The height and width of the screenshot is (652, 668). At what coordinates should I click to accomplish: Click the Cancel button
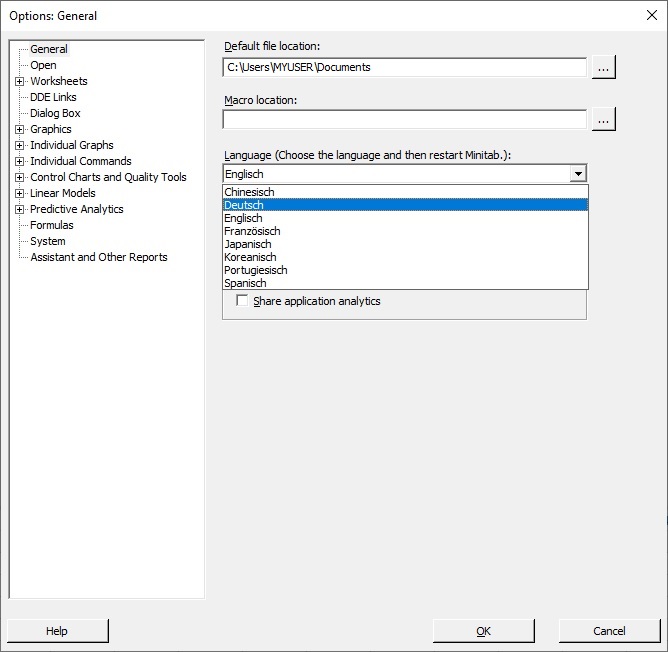[x=609, y=631]
